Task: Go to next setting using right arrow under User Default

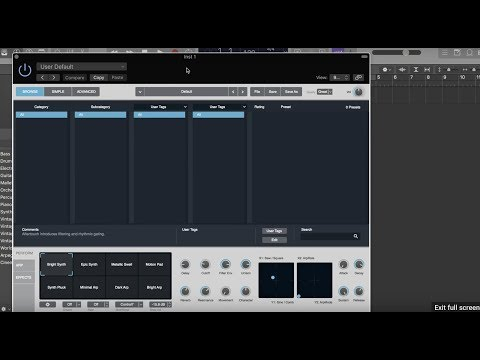Action: pos(54,78)
